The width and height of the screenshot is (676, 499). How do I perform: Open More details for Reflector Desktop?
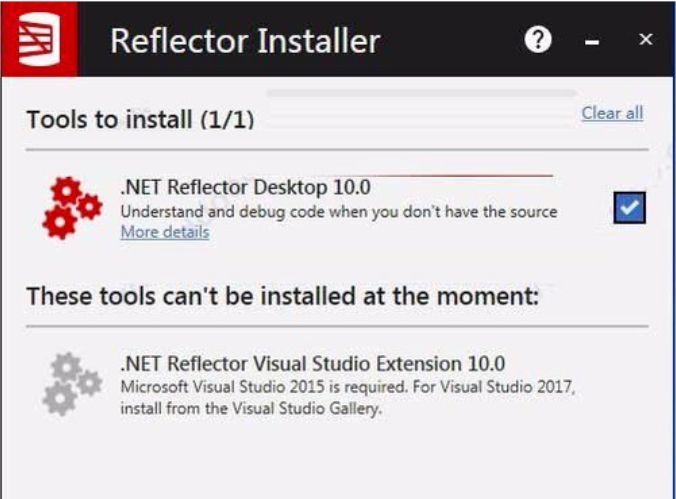pos(165,232)
